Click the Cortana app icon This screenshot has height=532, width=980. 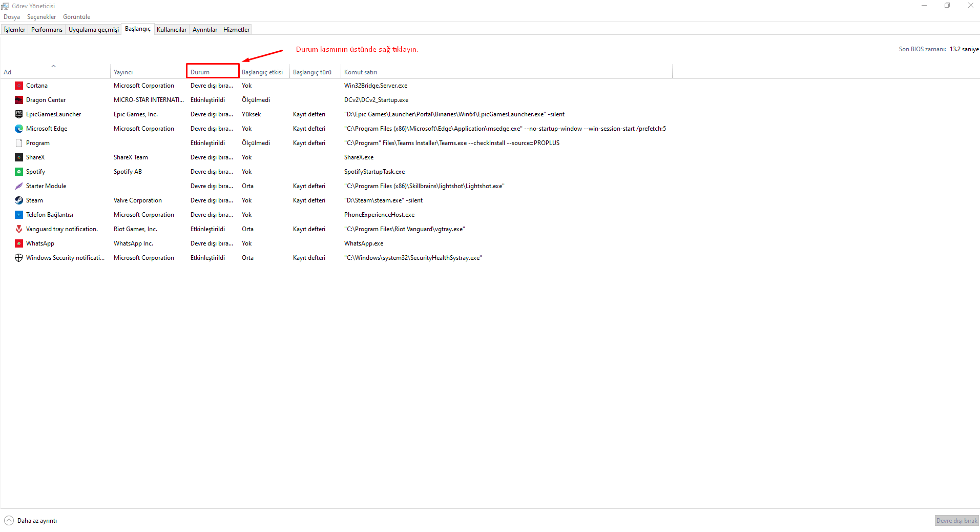(x=19, y=86)
